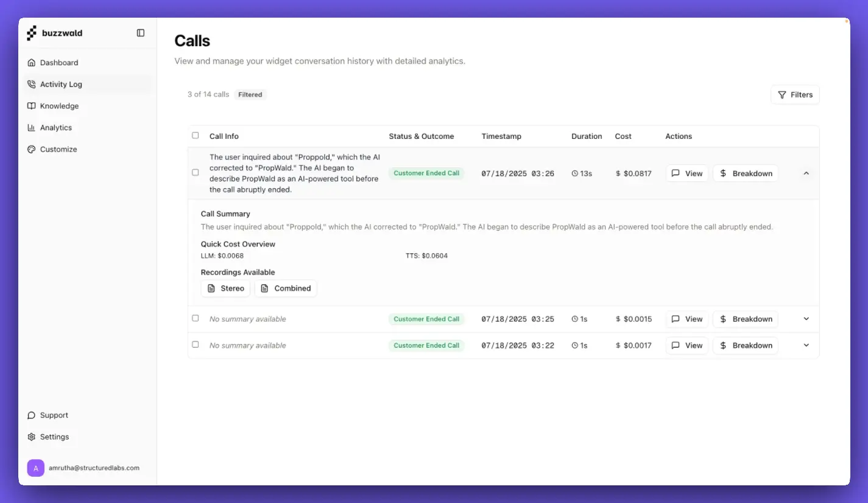Select the Customize paintbrush icon
868x503 pixels.
(x=31, y=149)
